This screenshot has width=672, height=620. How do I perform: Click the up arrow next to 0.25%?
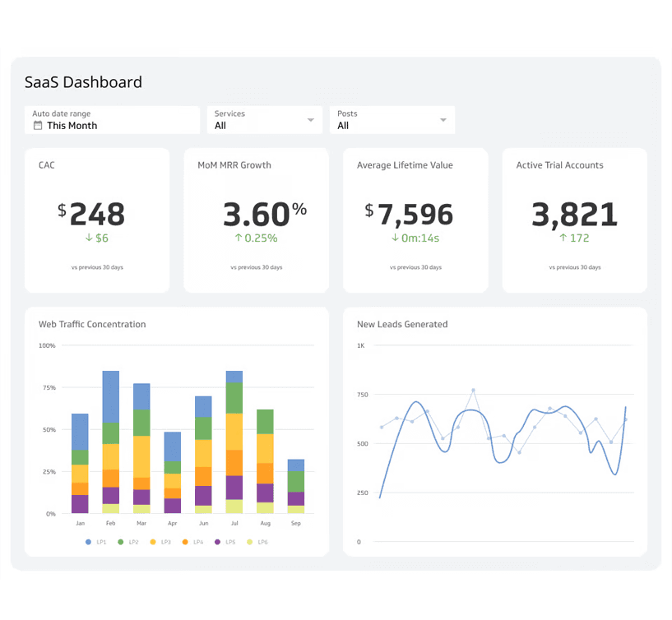(239, 238)
